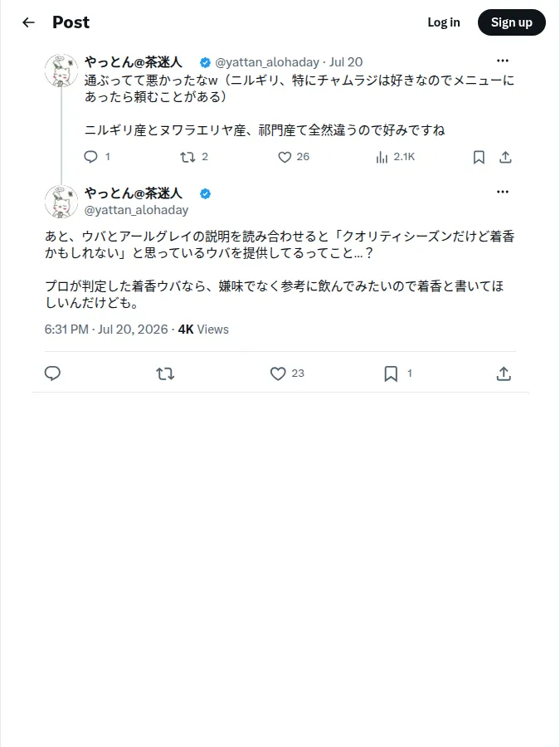Viewport: 560px width, 747px height.
Task: Go back using the arrow icon
Action: tap(28, 22)
